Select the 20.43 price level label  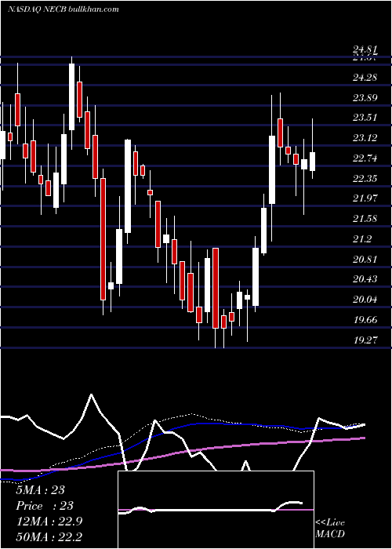pos(365,279)
